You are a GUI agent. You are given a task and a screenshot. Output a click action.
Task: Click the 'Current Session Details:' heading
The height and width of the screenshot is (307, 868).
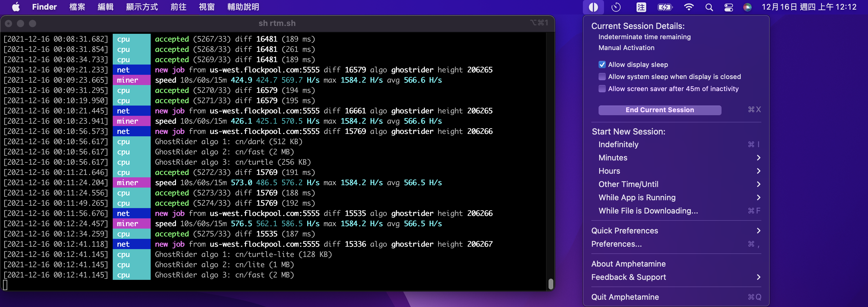[x=638, y=26]
